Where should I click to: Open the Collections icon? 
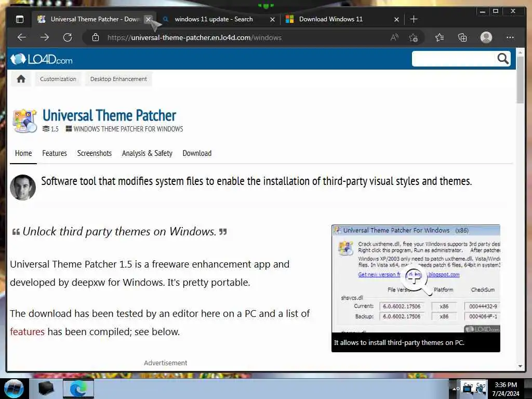(x=462, y=37)
